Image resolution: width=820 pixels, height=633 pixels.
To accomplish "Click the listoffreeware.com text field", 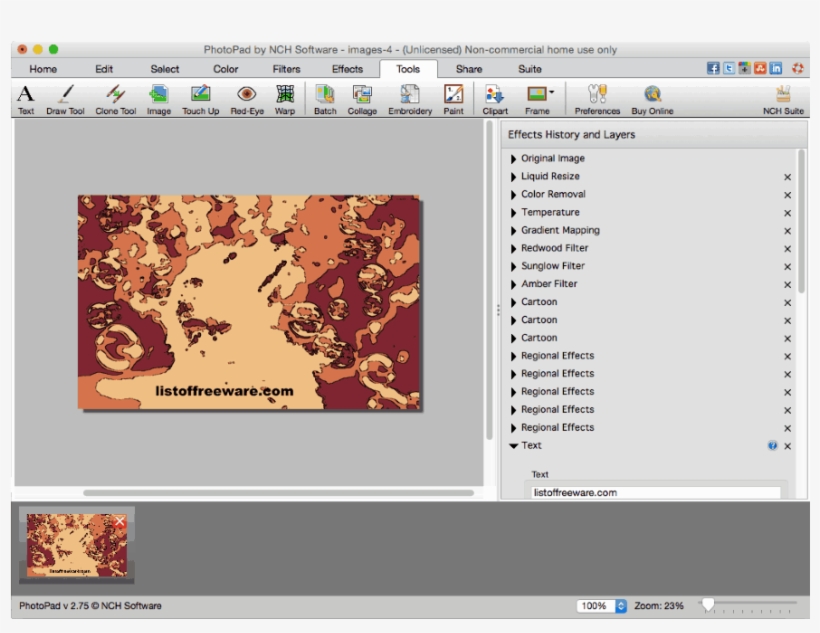I will (655, 491).
